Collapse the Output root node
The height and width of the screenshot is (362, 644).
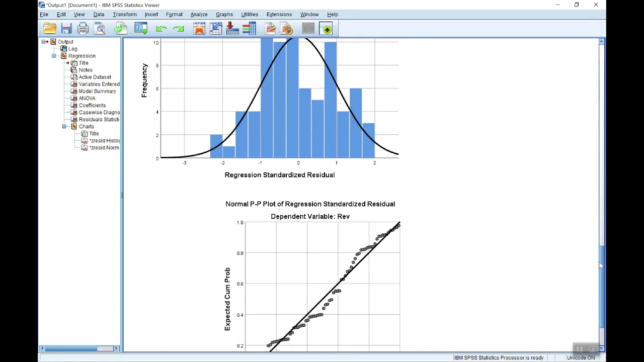[x=44, y=42]
